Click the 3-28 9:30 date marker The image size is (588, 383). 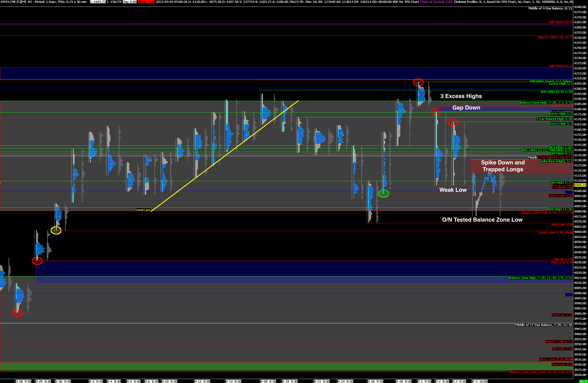(x=24, y=381)
